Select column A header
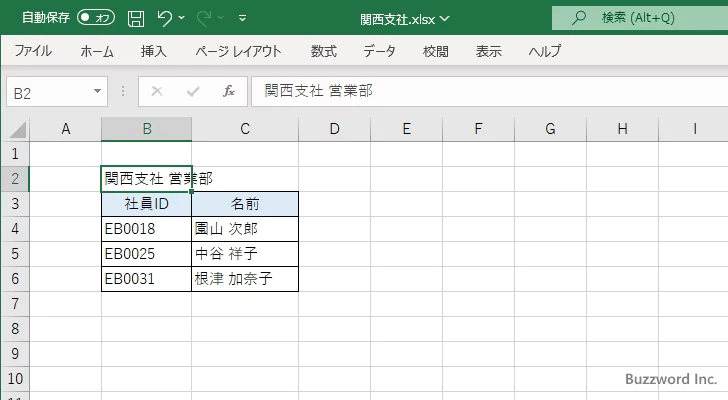The width and height of the screenshot is (728, 400). 65,129
